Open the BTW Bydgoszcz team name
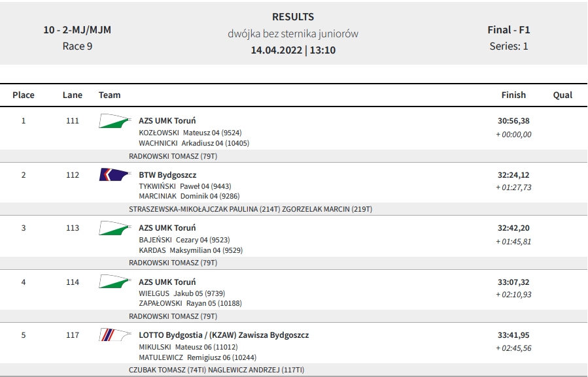Viewport: 588px width, 377px height. [167, 175]
